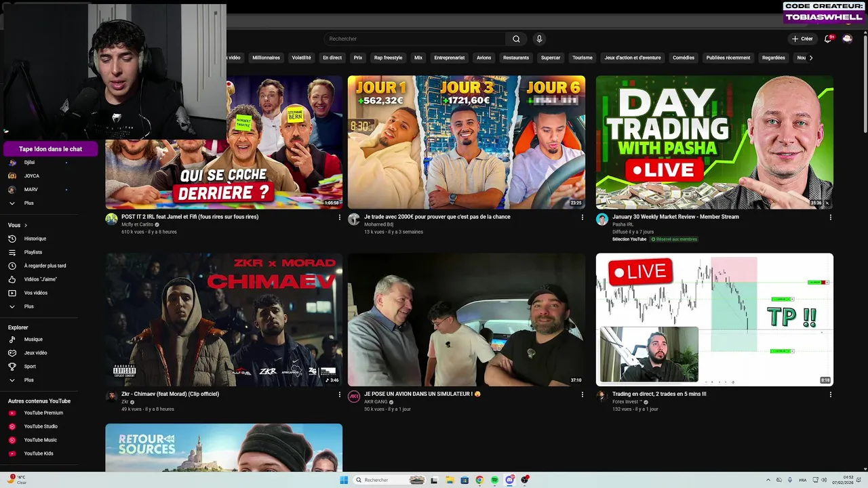868x488 pixels.
Task: Click the Créer button
Action: coord(802,39)
